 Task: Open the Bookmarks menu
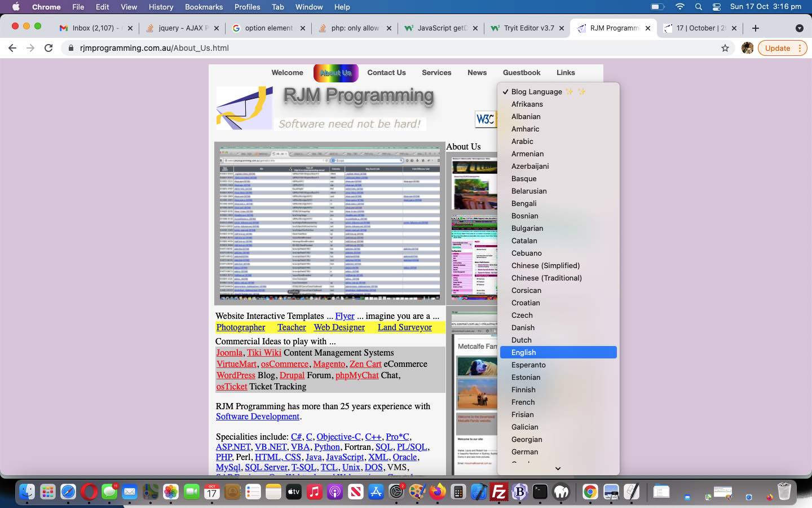204,7
